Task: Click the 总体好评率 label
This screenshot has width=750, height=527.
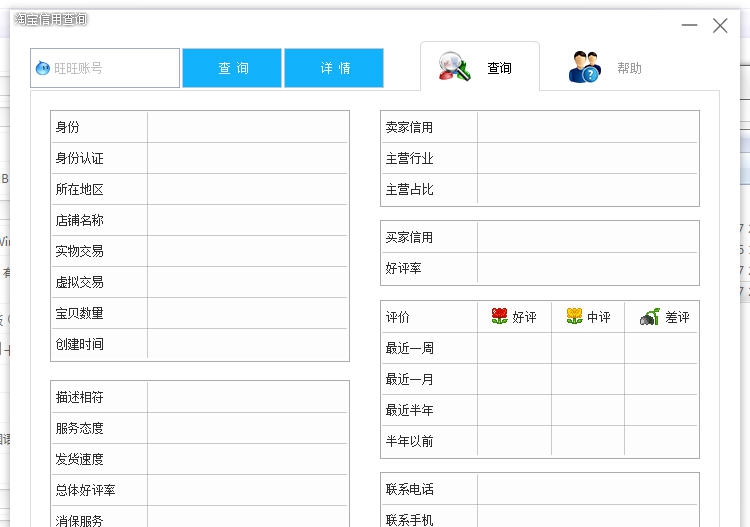Action: 85,490
